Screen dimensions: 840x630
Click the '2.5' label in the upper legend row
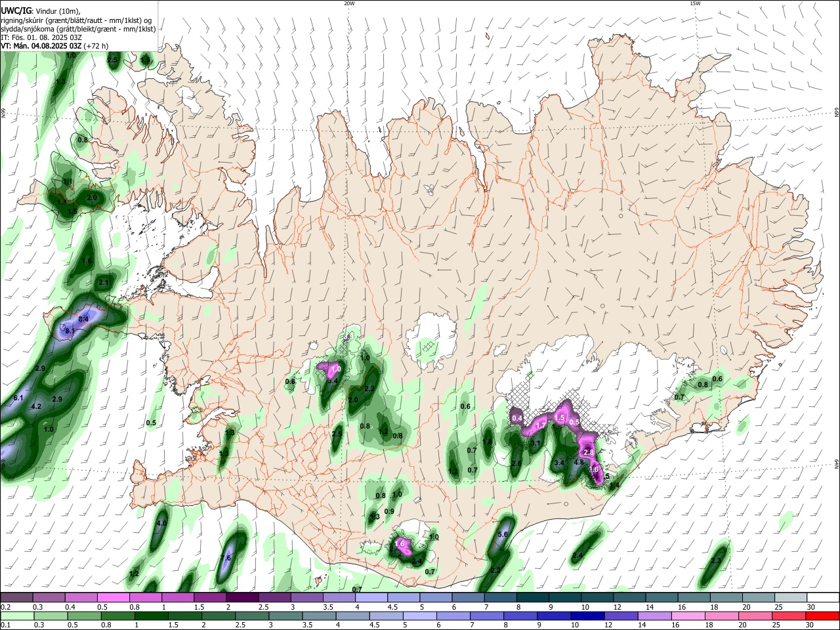(263, 608)
